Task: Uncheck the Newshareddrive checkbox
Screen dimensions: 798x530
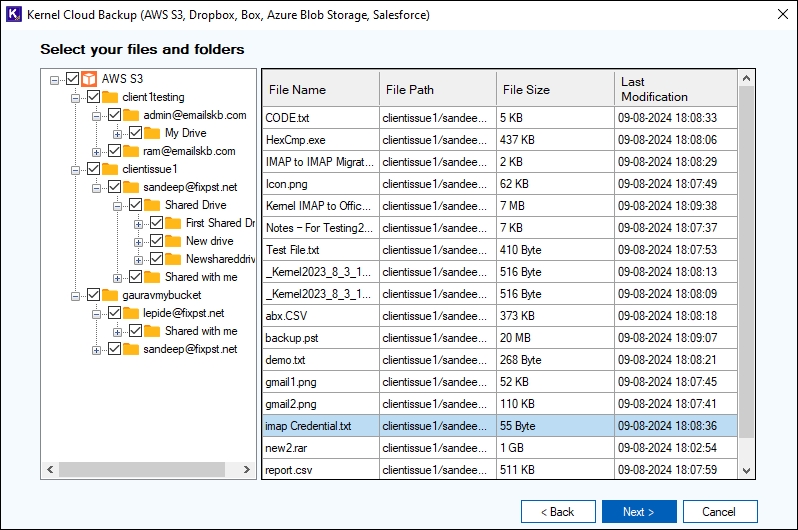Action: pyautogui.click(x=157, y=259)
